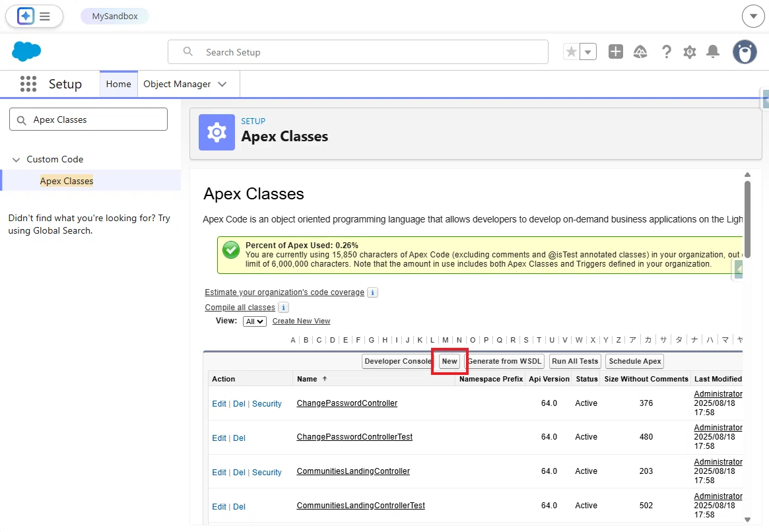Click Compile all classes link

(240, 308)
